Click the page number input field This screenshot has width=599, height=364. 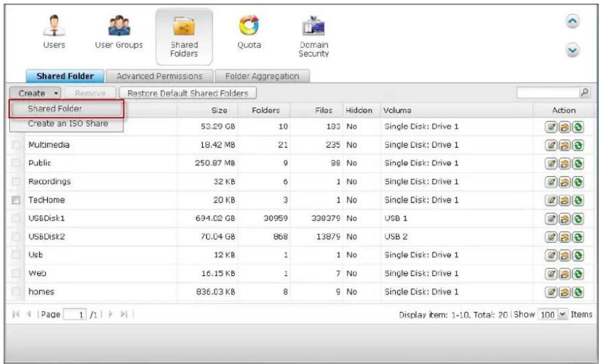tap(75, 314)
